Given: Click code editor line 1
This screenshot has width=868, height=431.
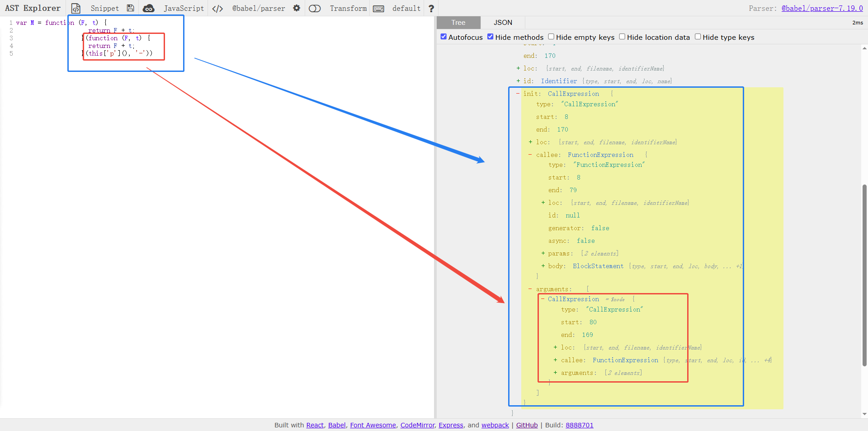Looking at the screenshot, I should click(61, 23).
